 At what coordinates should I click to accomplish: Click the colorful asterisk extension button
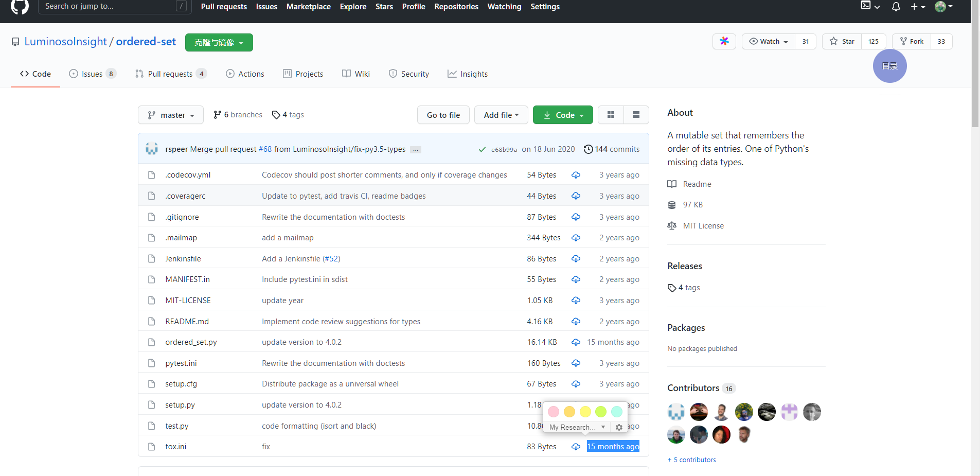(724, 41)
